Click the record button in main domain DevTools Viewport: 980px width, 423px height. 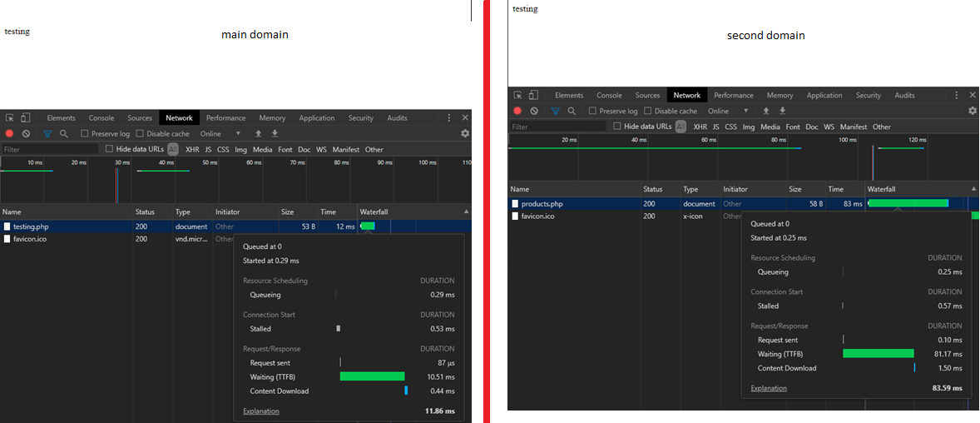click(9, 133)
